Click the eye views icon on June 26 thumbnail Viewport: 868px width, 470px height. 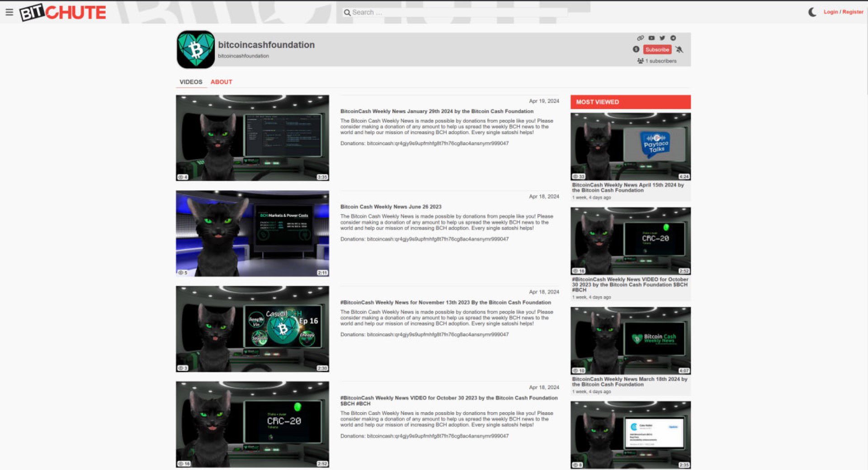coord(180,273)
